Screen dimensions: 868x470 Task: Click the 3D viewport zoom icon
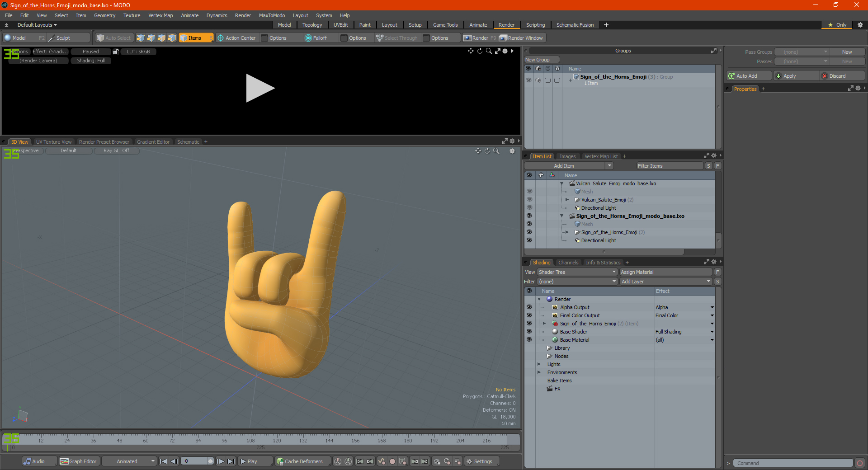[x=496, y=151]
